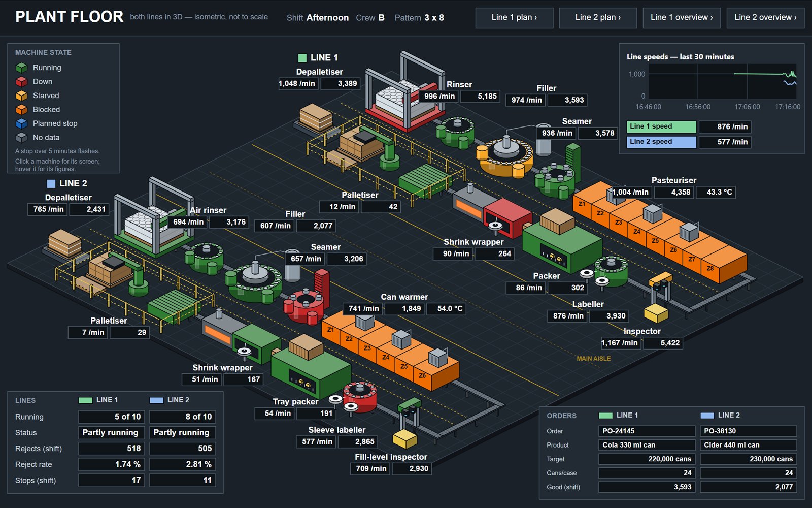Click Can warmer temperature 54.0 °C
The width and height of the screenshot is (812, 508).
tap(445, 308)
